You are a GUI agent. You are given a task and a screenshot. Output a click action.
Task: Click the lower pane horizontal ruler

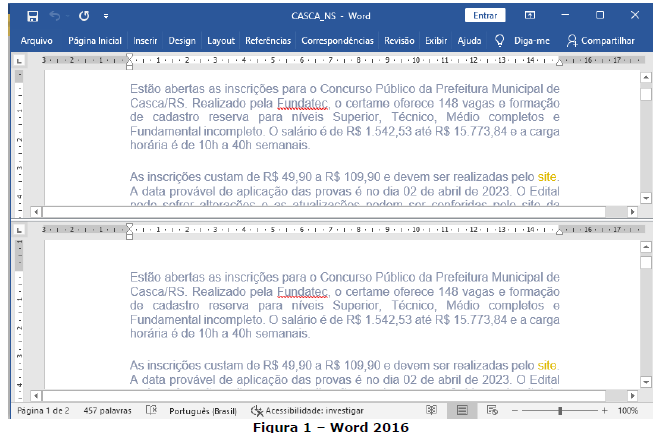coord(342,230)
